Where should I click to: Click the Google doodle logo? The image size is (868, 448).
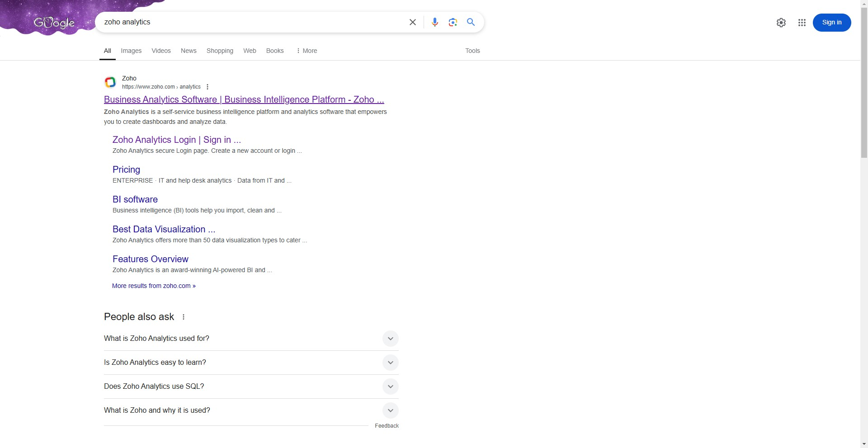(54, 22)
